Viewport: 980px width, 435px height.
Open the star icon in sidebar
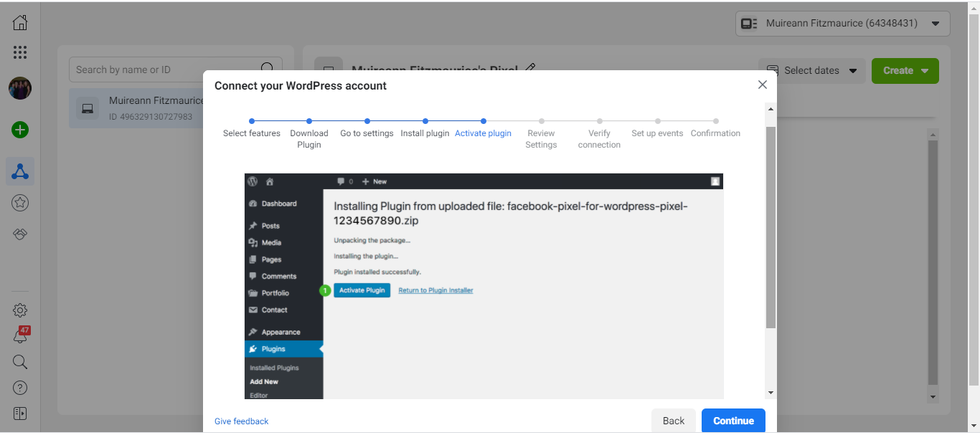click(20, 204)
